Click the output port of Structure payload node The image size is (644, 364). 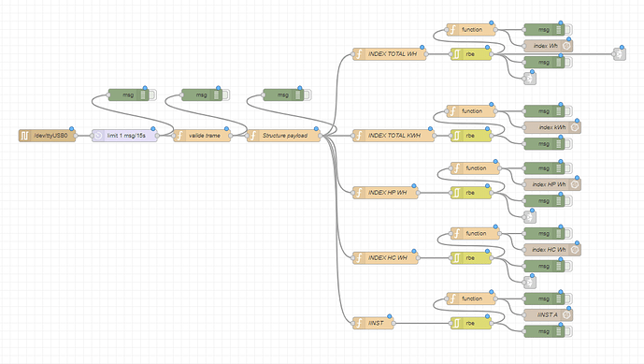click(x=321, y=136)
